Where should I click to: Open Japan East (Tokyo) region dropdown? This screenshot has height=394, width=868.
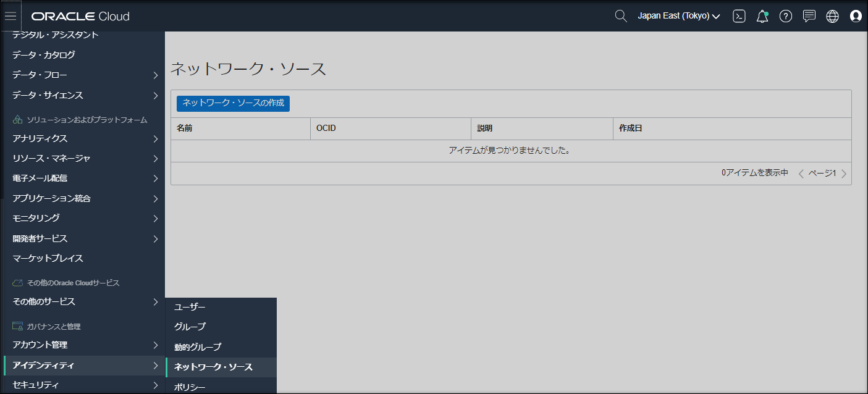679,16
